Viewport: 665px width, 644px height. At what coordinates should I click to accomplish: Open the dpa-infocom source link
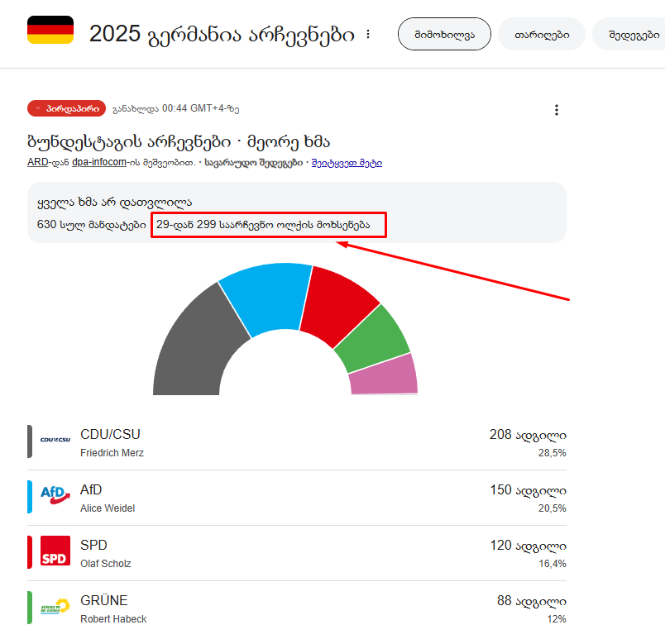99,162
